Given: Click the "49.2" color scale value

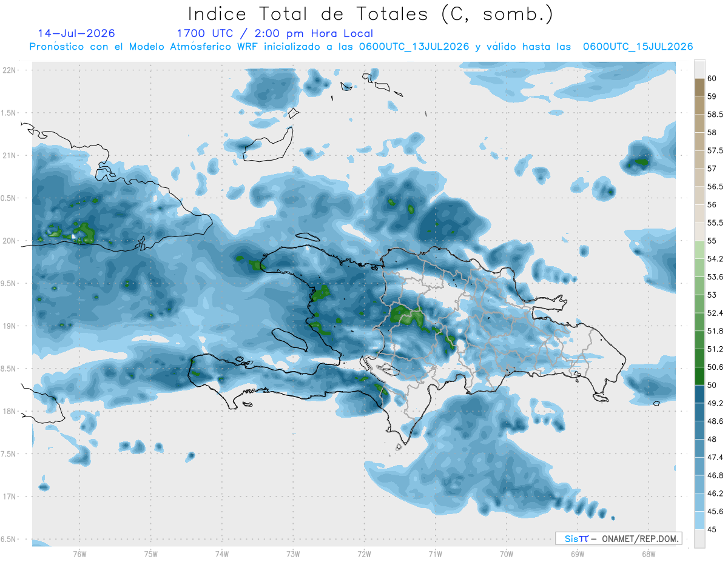Looking at the screenshot, I should [715, 403].
